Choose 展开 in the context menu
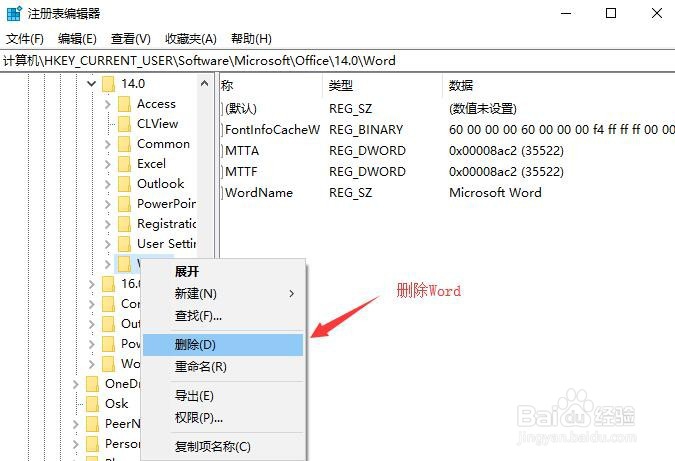Screen dimensions: 675x461 pyautogui.click(x=223, y=272)
